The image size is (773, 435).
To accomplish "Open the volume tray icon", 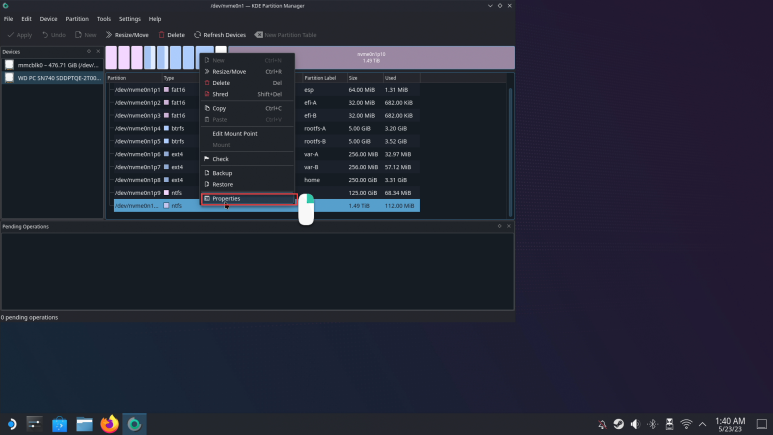I will [635, 424].
